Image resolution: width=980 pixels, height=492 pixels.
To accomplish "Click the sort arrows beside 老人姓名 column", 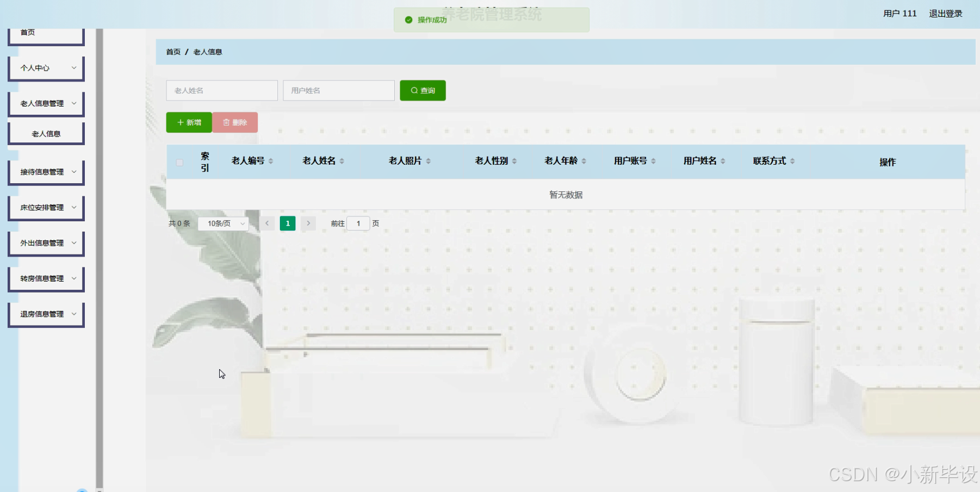I will tap(342, 160).
